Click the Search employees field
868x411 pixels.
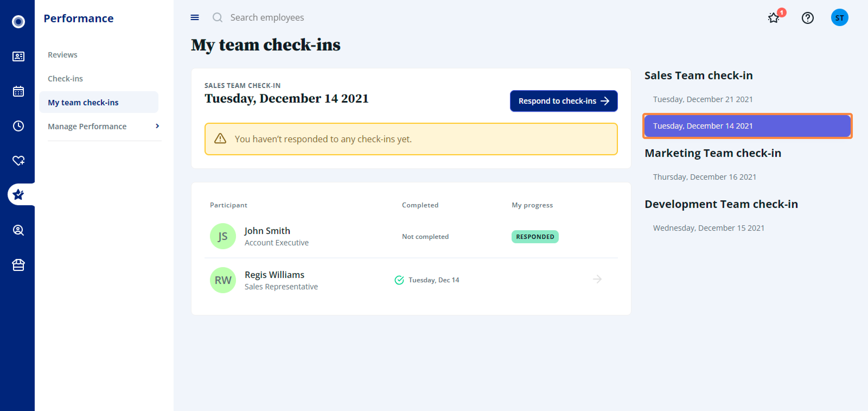coord(267,18)
